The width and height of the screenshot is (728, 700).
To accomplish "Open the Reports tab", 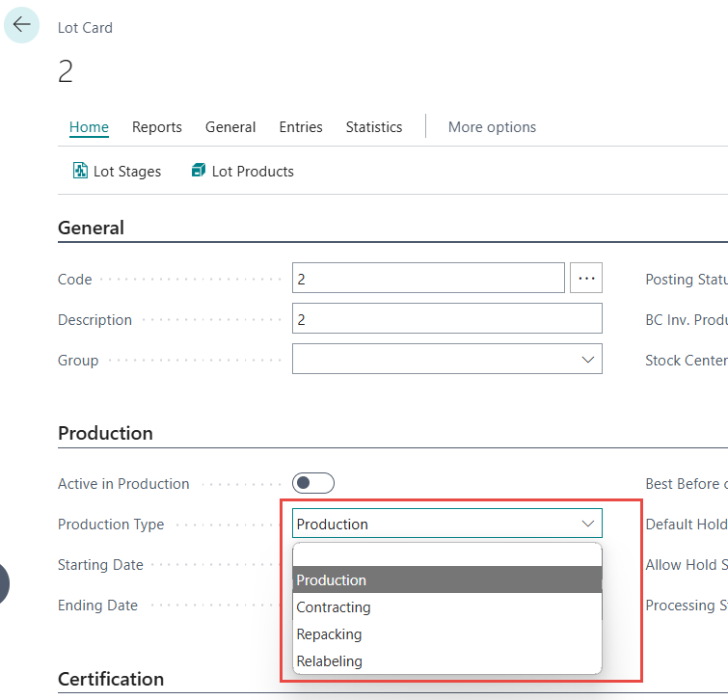I will [x=157, y=127].
